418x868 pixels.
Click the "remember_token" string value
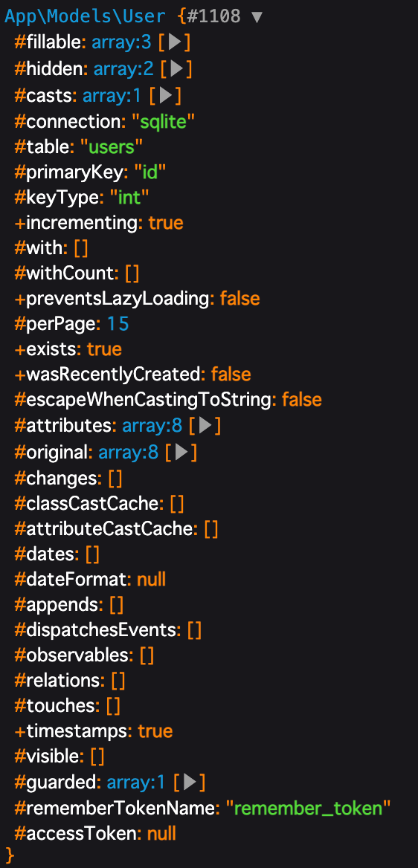click(x=308, y=809)
